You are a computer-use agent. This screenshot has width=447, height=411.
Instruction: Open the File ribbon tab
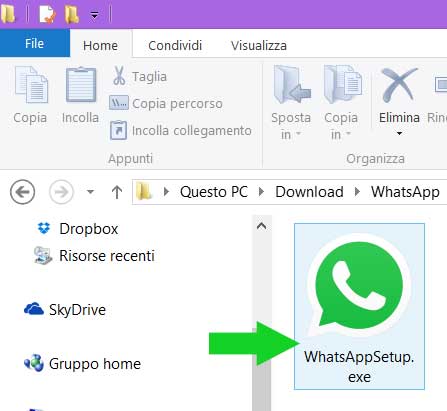(35, 43)
